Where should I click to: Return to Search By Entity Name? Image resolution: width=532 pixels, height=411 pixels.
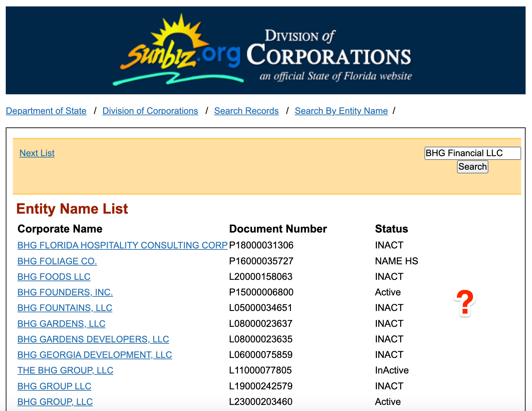coord(341,111)
